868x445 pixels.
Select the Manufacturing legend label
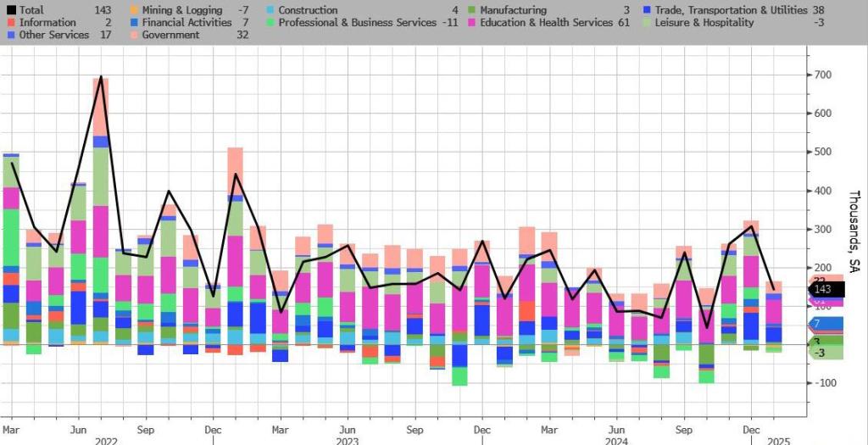click(513, 10)
